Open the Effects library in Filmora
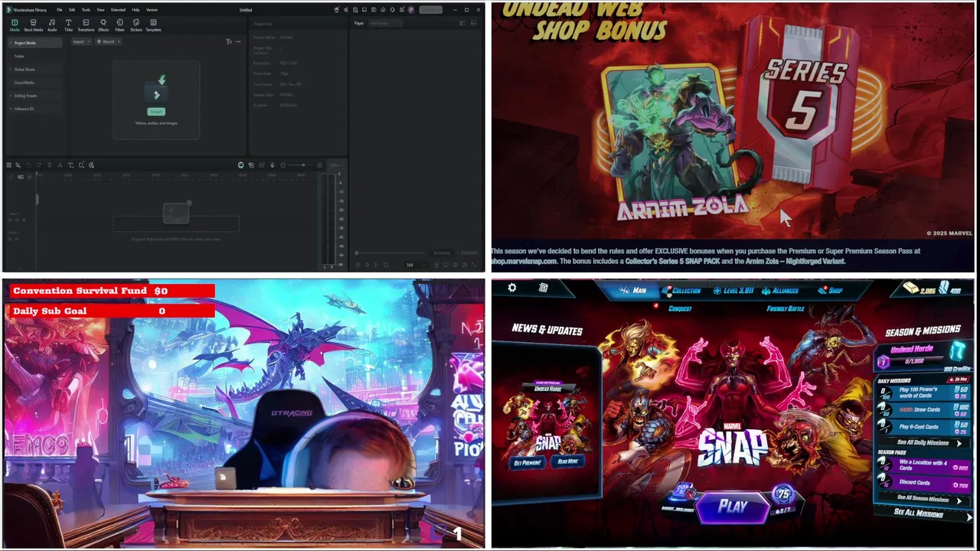The height and width of the screenshot is (551, 980). point(103,25)
